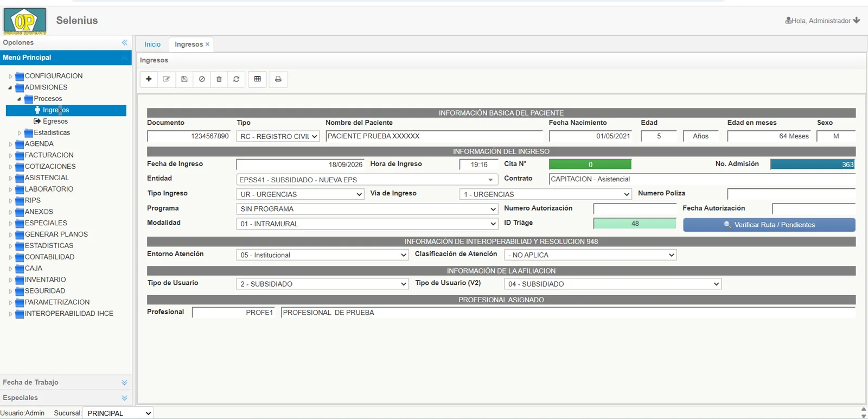
Task: Click Verificar Ruta / Pendientes button
Action: click(x=769, y=225)
